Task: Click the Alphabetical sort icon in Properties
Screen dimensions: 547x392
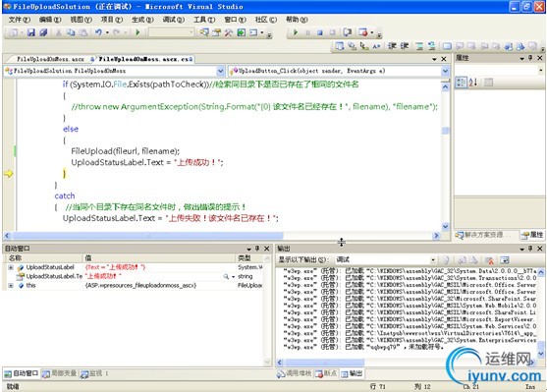Action: [x=473, y=83]
